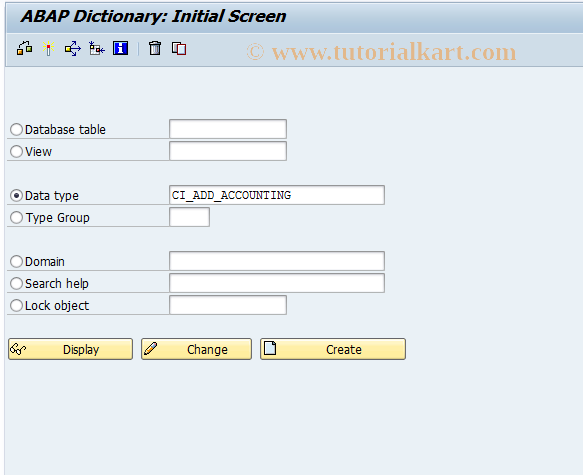Select the View radio button
This screenshot has width=583, height=475.
tap(16, 152)
